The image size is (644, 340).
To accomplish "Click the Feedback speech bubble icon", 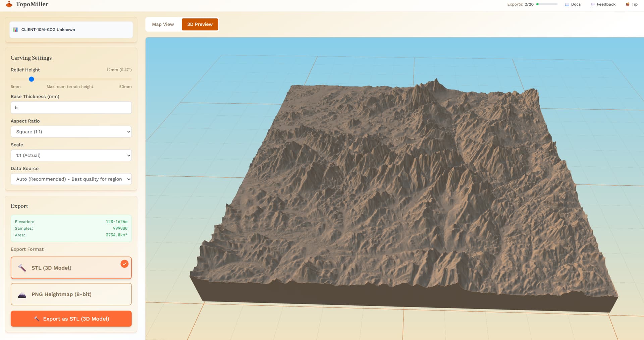I will 593,4.
